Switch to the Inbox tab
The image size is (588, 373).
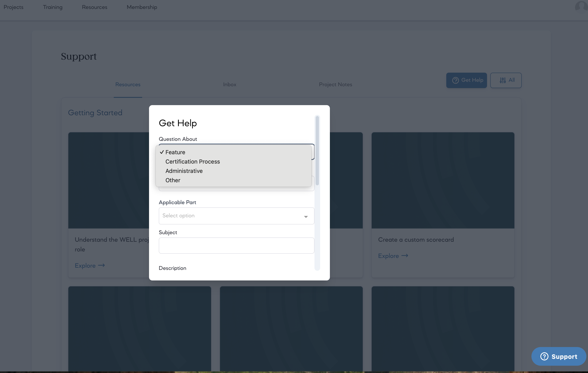[x=230, y=84]
